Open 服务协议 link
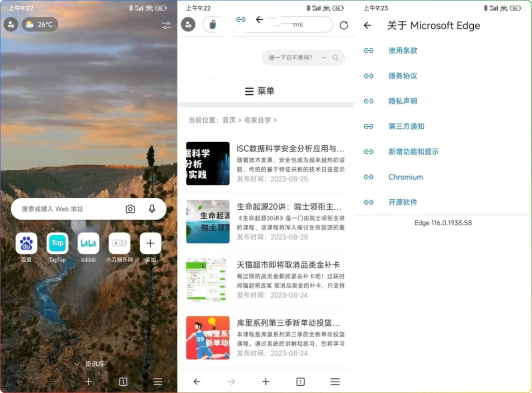Screen dimensions: 532x393 (403, 76)
